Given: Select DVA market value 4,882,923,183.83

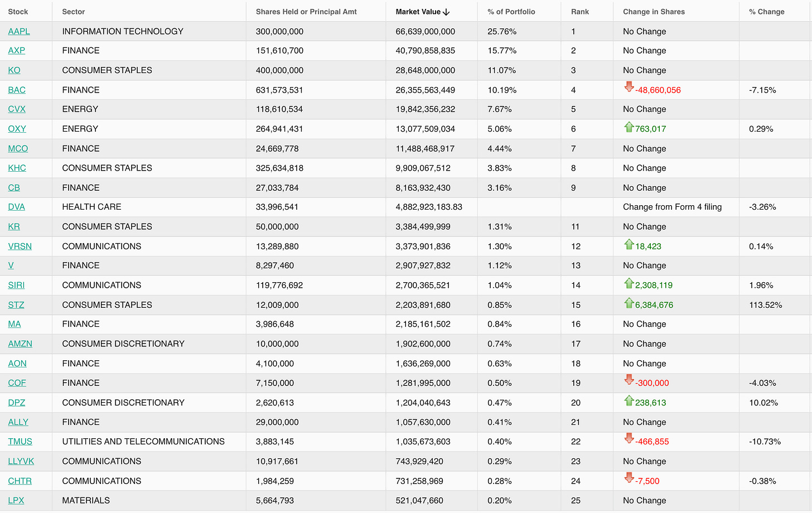Looking at the screenshot, I should 429,207.
